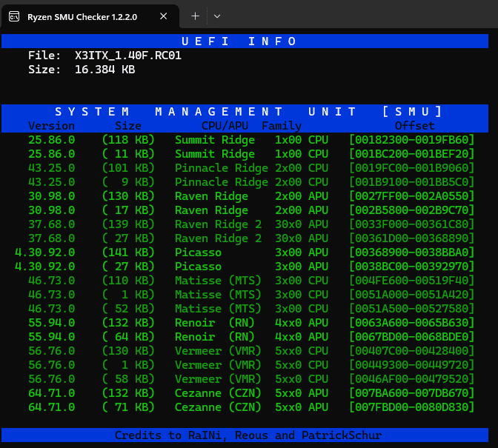498x448 pixels.
Task: Click offset [00449300-00449720]
Action: pyautogui.click(x=412, y=365)
